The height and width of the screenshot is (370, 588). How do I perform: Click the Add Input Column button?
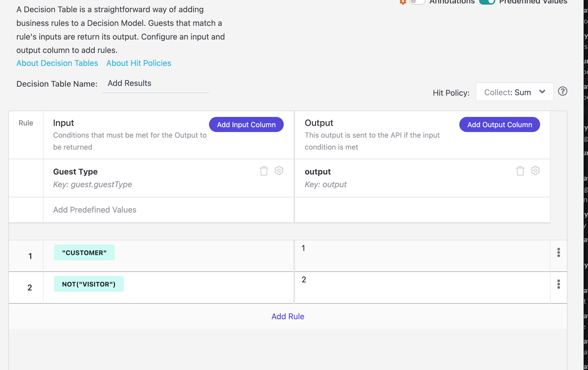point(247,124)
